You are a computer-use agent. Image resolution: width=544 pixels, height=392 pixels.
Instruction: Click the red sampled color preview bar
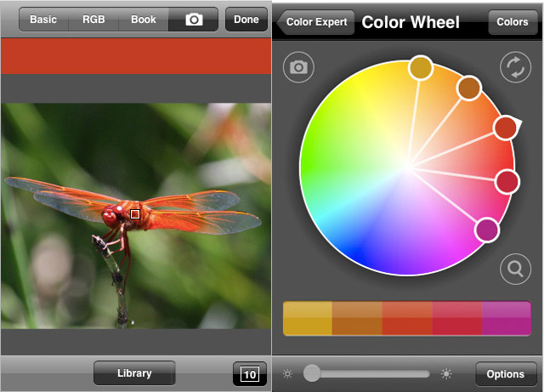click(x=136, y=56)
